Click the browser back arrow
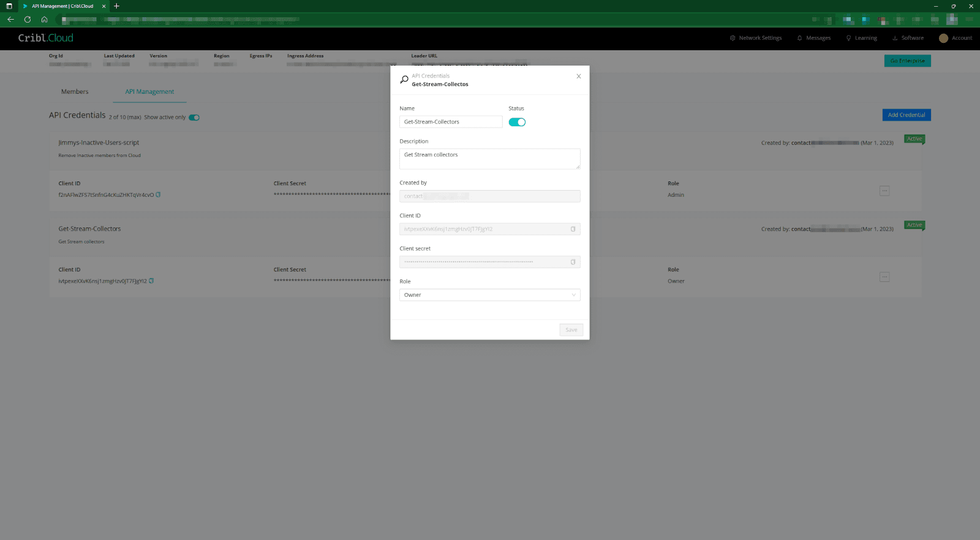This screenshot has width=980, height=540. (10, 20)
